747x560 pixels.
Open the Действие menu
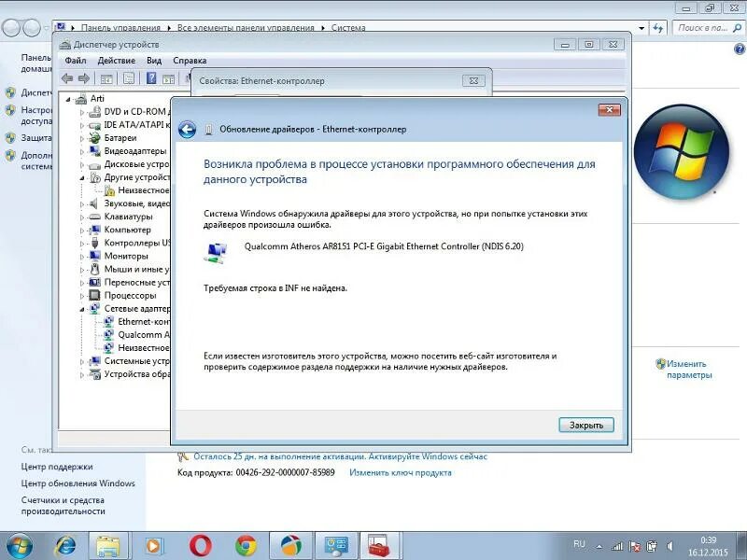coord(116,61)
